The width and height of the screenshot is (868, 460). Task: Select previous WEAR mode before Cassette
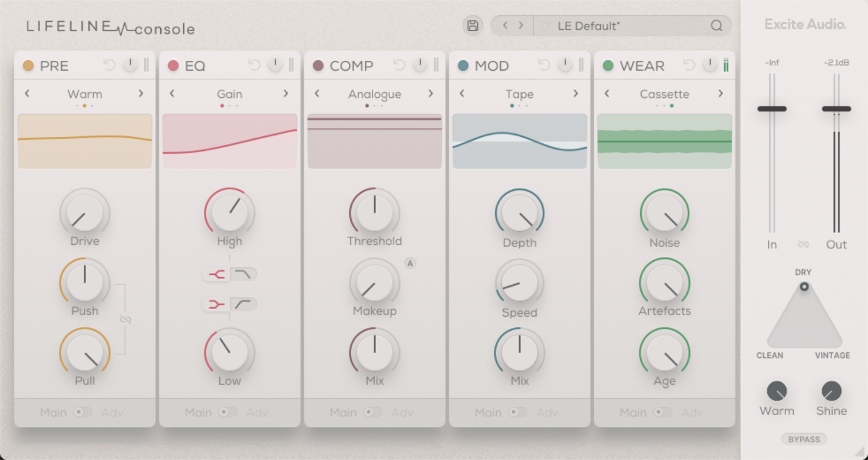(x=607, y=93)
